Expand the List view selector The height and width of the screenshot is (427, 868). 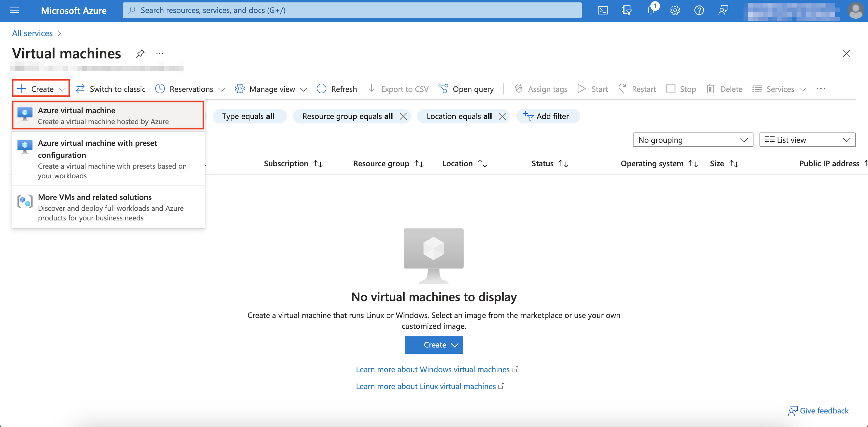tap(807, 139)
